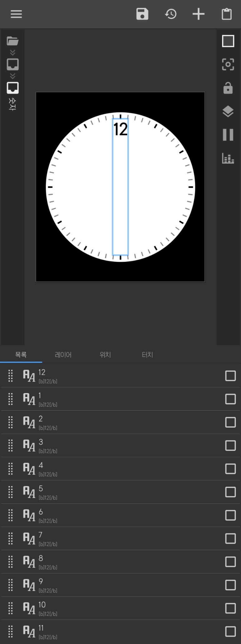The image size is (241, 644).
Task: Open the hamburger main menu
Action: (16, 14)
